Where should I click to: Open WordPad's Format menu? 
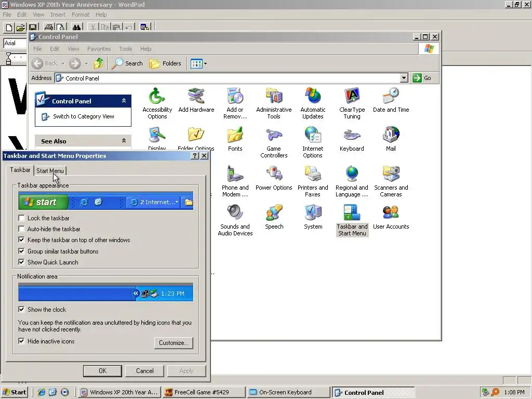[81, 15]
